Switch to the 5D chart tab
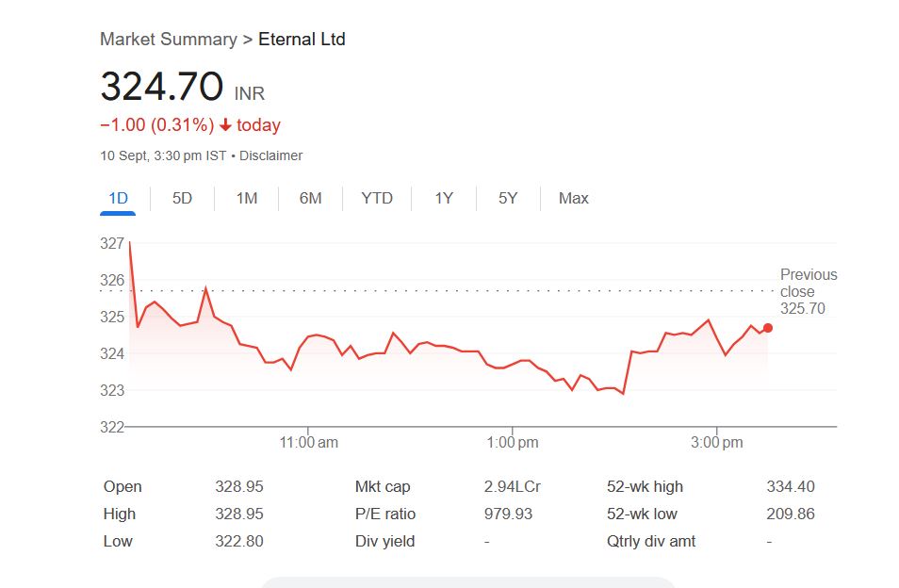899x588 pixels. [x=182, y=198]
